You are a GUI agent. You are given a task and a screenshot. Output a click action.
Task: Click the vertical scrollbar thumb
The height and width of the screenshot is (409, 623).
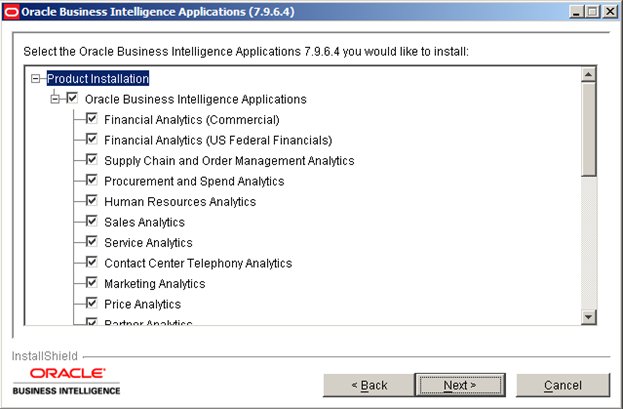(588, 129)
